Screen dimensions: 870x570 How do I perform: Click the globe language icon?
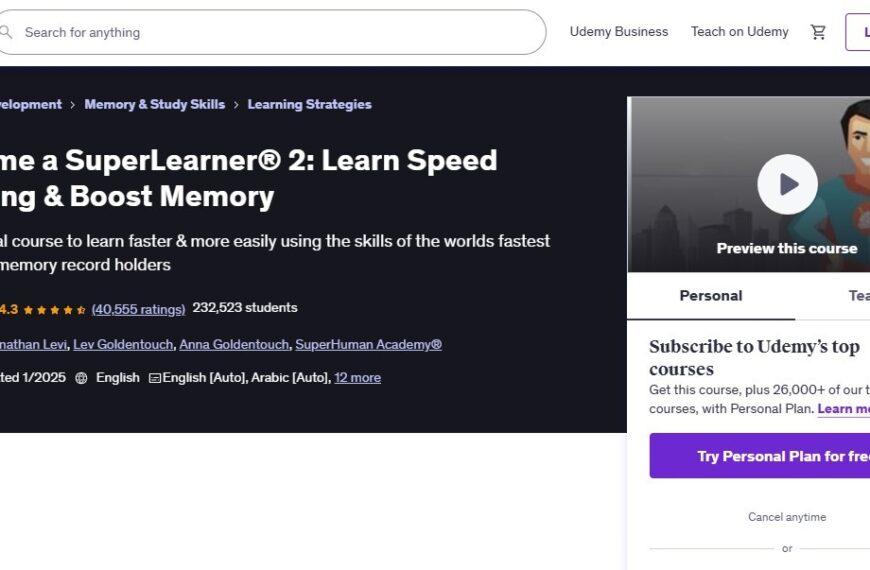pos(81,378)
